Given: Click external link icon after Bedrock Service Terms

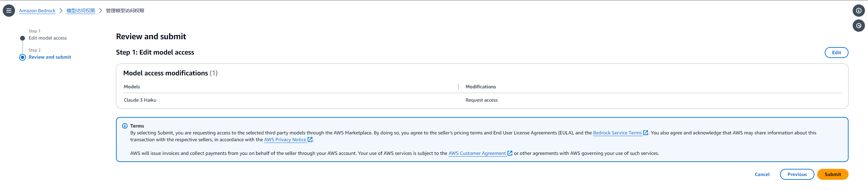Looking at the screenshot, I should [x=645, y=133].
